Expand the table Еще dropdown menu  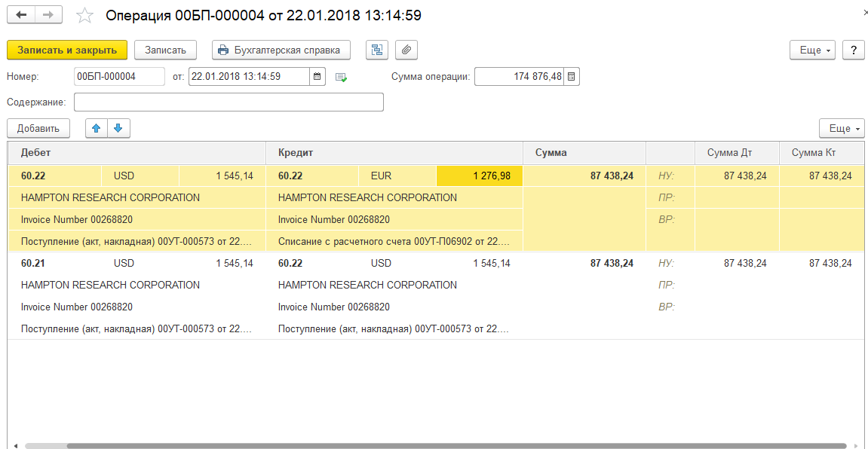[x=842, y=129]
